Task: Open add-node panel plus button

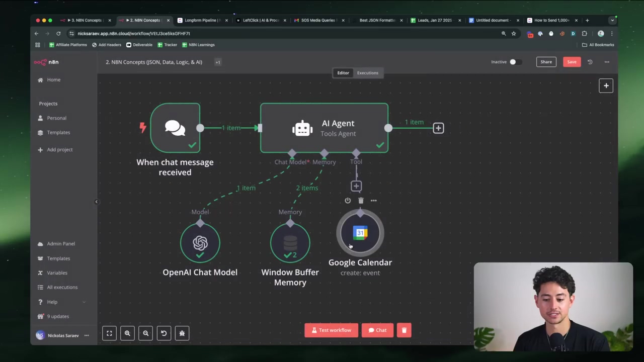Action: click(x=606, y=85)
